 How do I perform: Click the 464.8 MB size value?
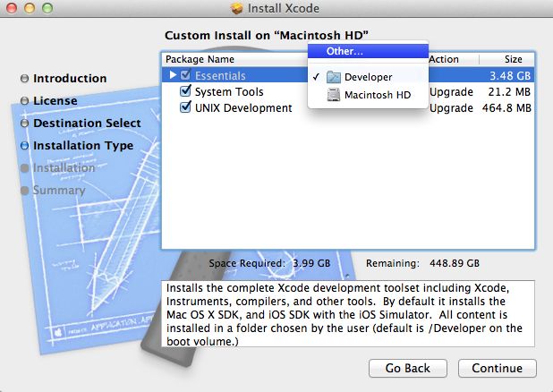pyautogui.click(x=506, y=107)
